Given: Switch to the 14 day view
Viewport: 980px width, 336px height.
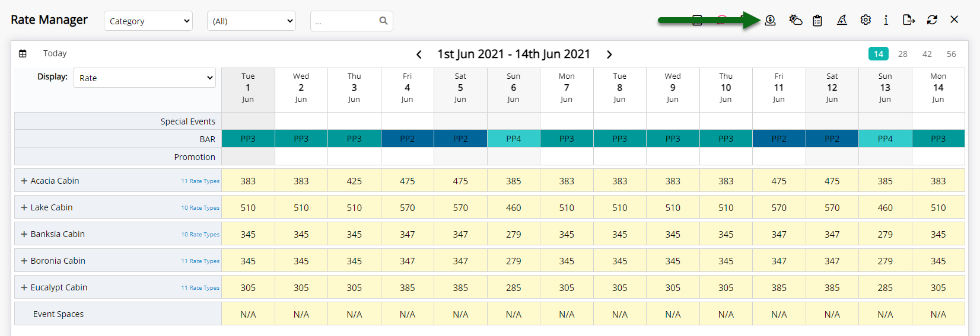Looking at the screenshot, I should pyautogui.click(x=879, y=54).
